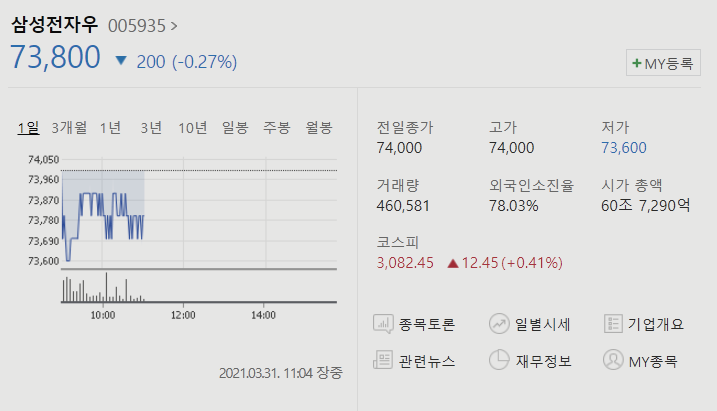Switch to the 월봉 monthly candle tab
This screenshot has width=717, height=411.
[319, 128]
